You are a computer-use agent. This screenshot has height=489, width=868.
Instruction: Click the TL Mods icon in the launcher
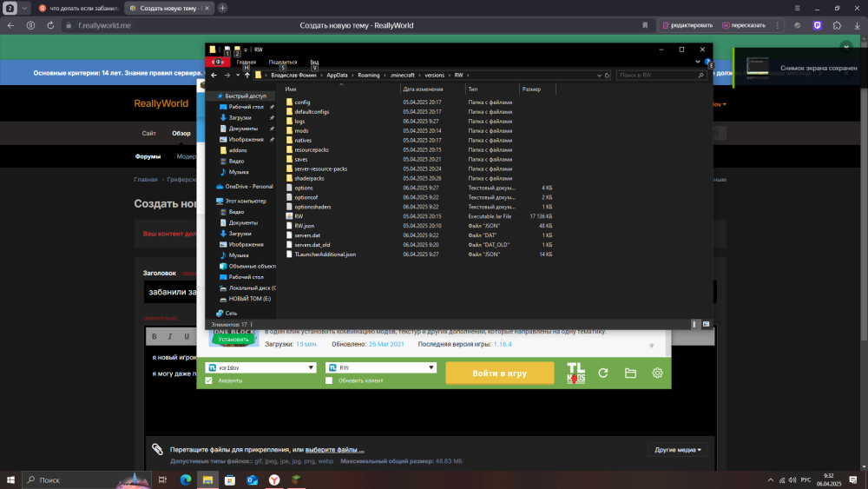[575, 373]
